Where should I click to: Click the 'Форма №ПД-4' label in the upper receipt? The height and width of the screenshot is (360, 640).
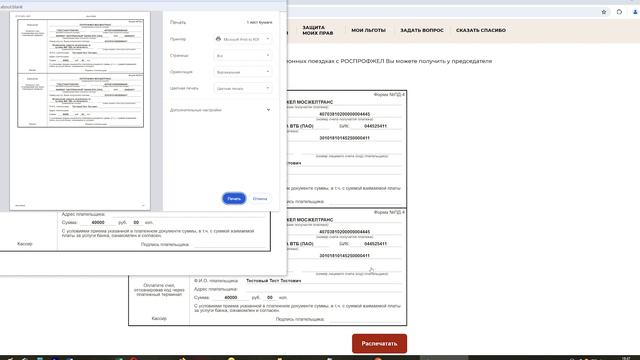point(389,95)
